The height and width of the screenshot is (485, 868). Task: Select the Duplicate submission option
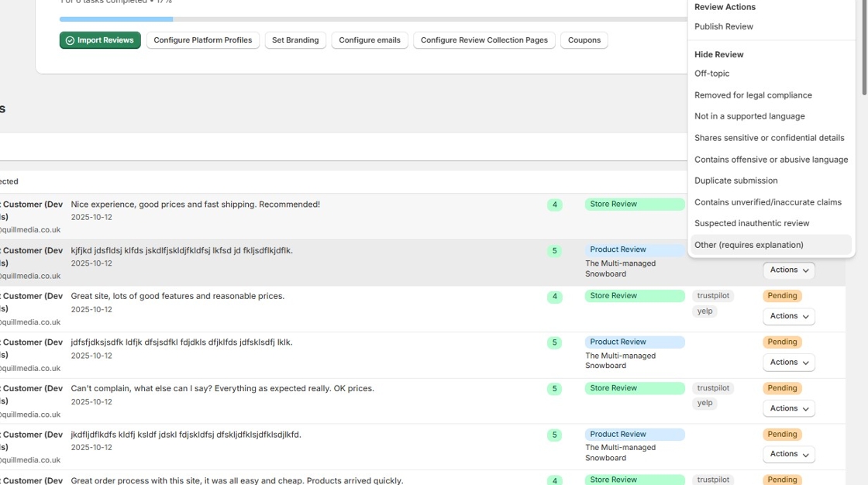736,181
